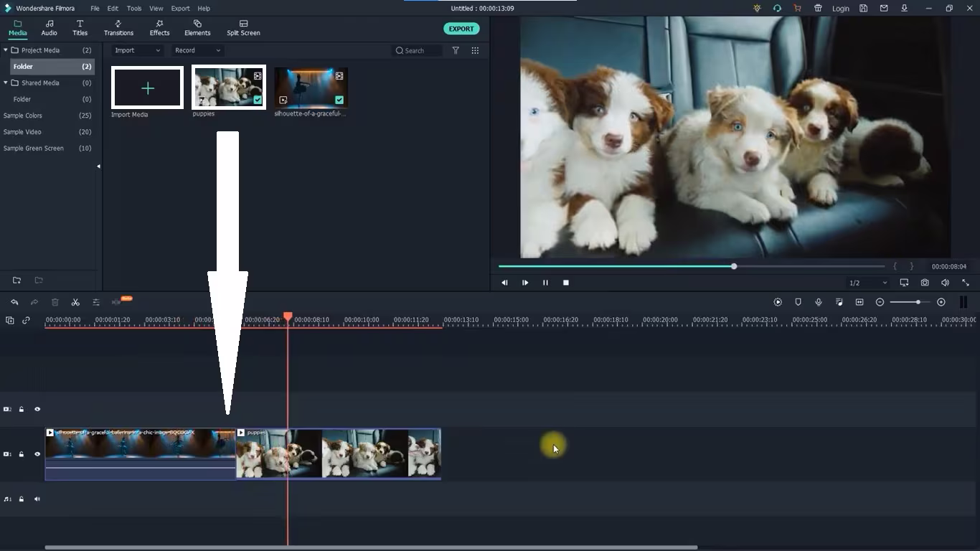Open the View menu
Viewport: 980px width, 551px height.
[156, 9]
